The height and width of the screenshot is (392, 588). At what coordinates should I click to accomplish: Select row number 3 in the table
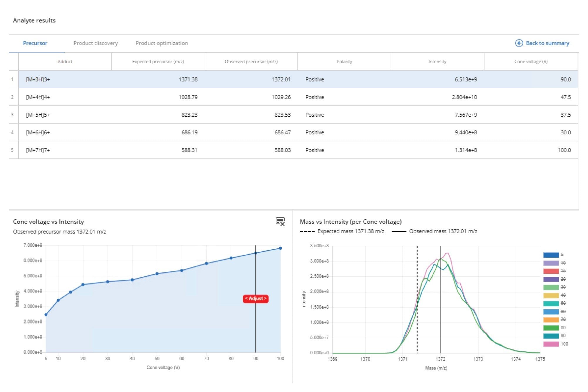[12, 115]
